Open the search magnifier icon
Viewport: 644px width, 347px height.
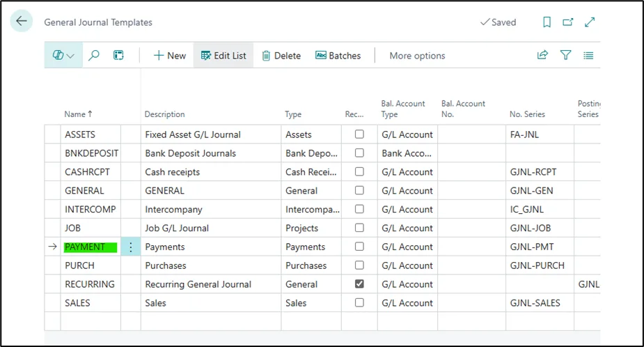(94, 55)
